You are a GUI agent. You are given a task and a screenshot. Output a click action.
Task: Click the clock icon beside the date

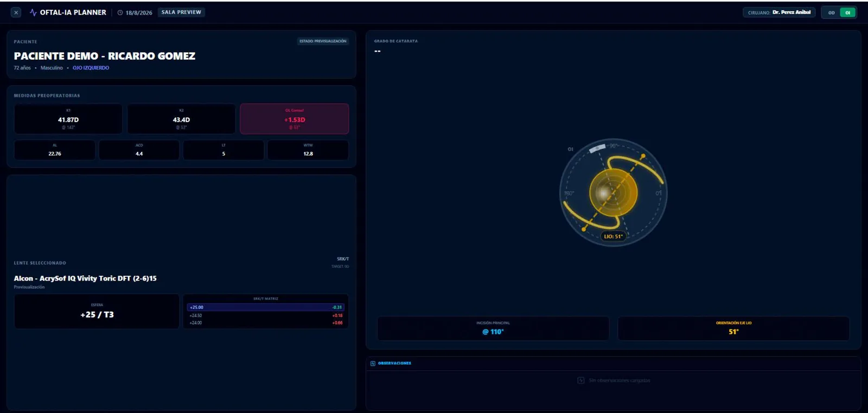(120, 12)
